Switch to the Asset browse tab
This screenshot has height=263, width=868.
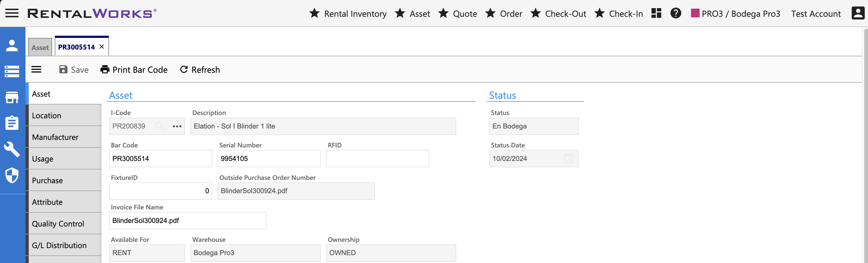(40, 47)
